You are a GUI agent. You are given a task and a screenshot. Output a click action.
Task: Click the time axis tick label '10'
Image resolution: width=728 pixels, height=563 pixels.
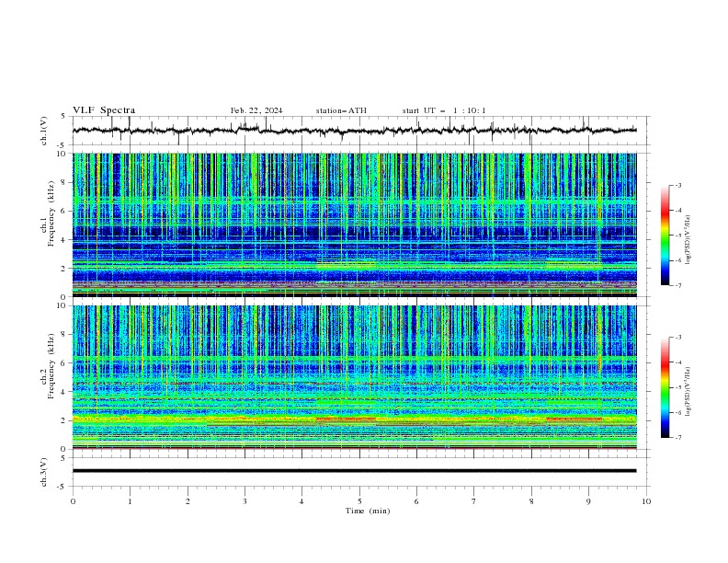(x=646, y=501)
